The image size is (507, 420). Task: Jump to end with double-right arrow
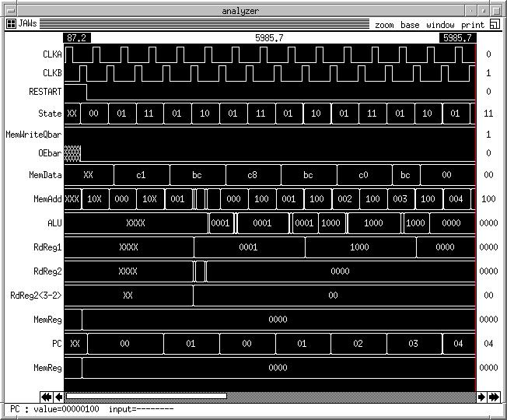493,397
